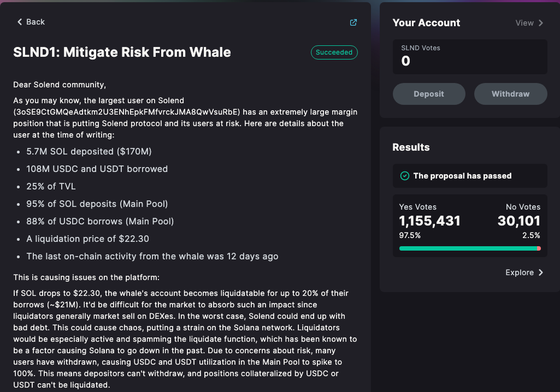Click the Your Account panel heading
Image resolution: width=560 pixels, height=392 pixels.
pos(426,23)
